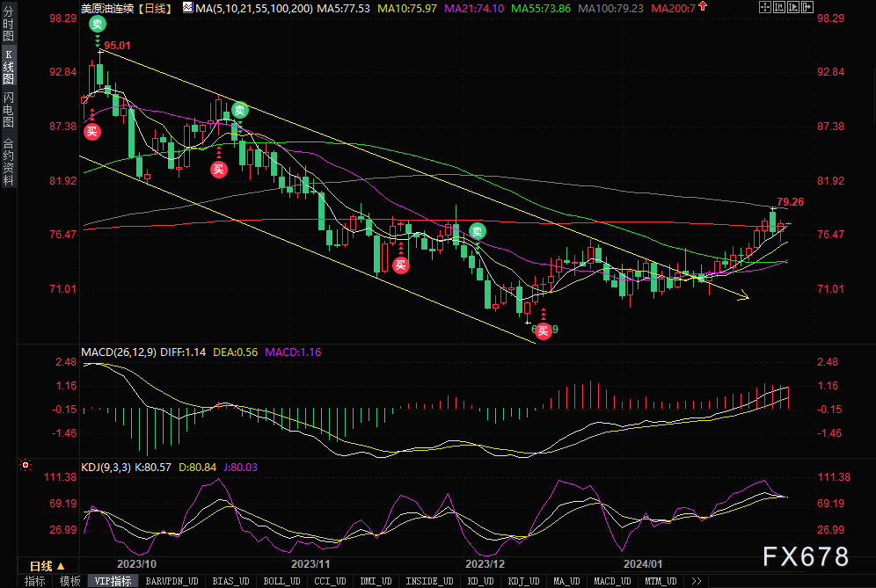The height and width of the screenshot is (588, 876).
Task: Open the 日线 period dropdown at bottom
Action: coord(48,566)
